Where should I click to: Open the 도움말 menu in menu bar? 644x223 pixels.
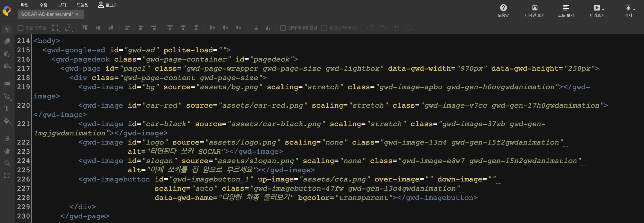click(x=83, y=5)
